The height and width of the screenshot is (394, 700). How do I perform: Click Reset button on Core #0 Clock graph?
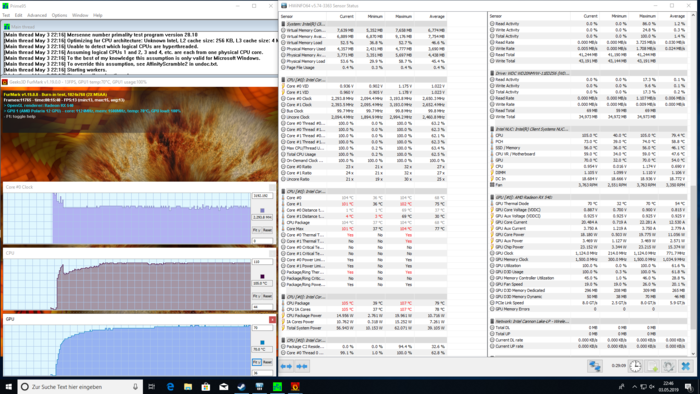[267, 230]
